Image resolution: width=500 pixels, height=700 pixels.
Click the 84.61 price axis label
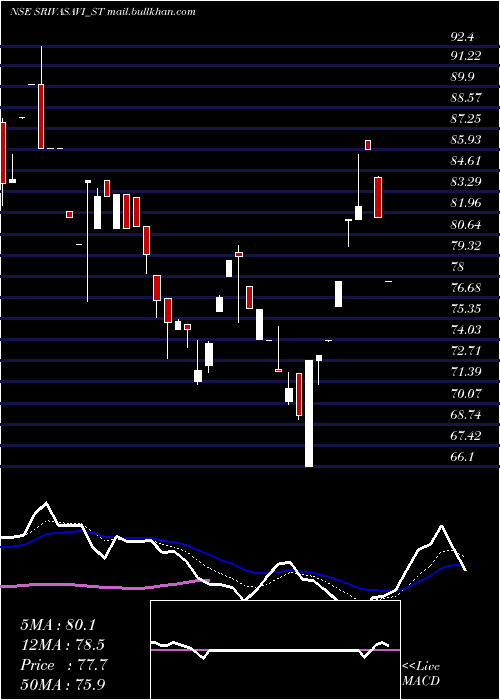tap(466, 161)
